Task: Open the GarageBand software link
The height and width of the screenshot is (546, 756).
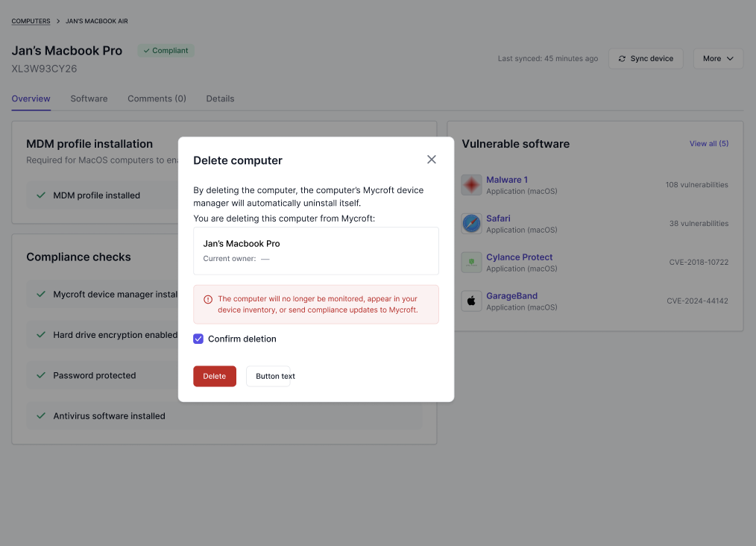Action: pos(511,295)
